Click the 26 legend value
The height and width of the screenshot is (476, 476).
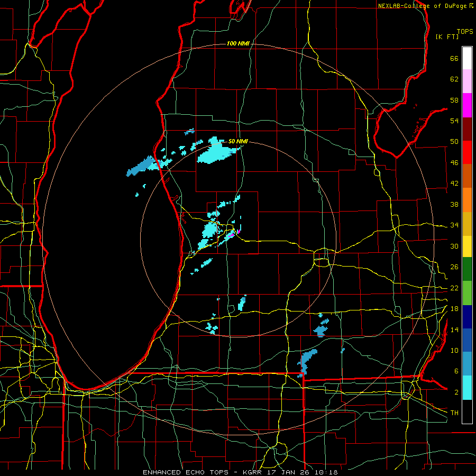click(454, 267)
